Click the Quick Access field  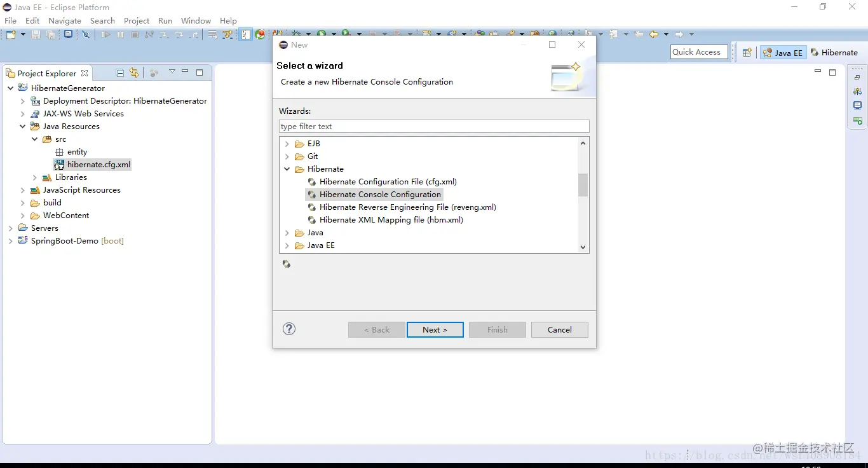click(698, 52)
